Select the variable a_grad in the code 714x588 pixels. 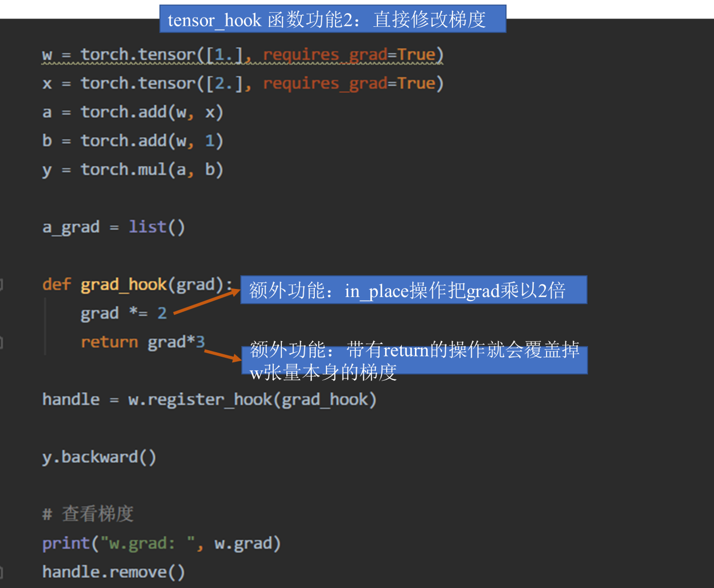pyautogui.click(x=71, y=226)
